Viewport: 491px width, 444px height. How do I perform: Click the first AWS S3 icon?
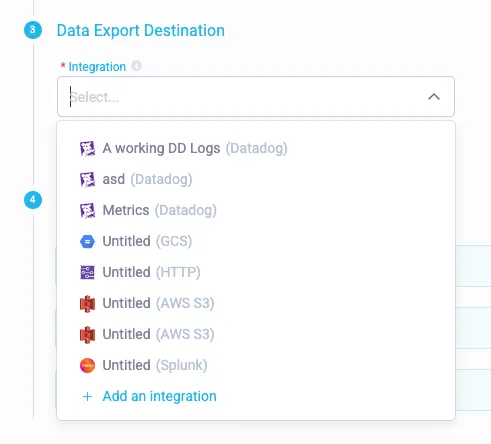pyautogui.click(x=87, y=303)
